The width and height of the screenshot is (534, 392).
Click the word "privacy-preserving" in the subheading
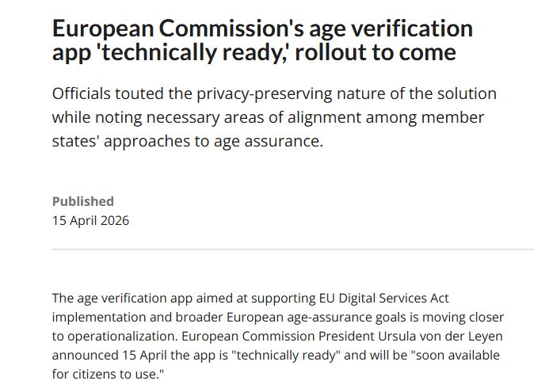[265, 94]
